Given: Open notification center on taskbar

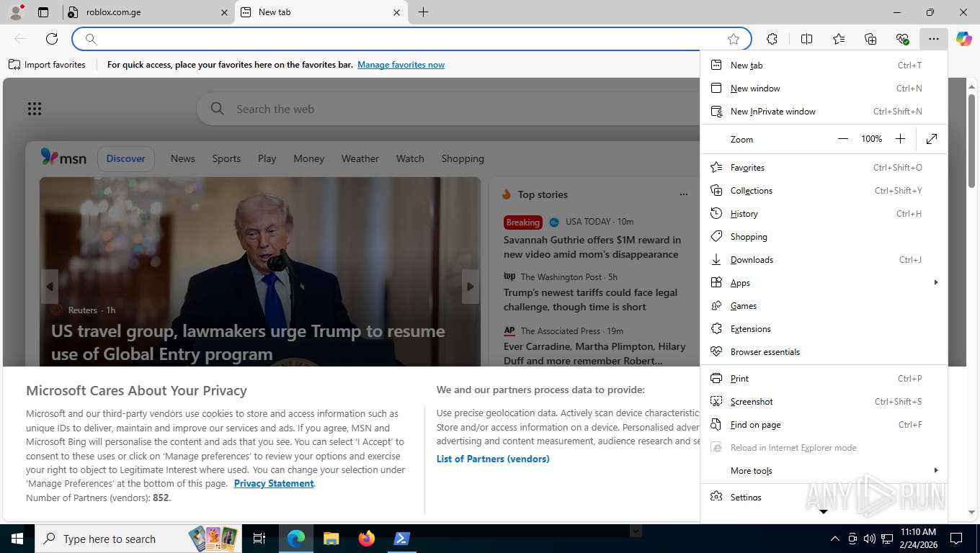Looking at the screenshot, I should click(956, 539).
